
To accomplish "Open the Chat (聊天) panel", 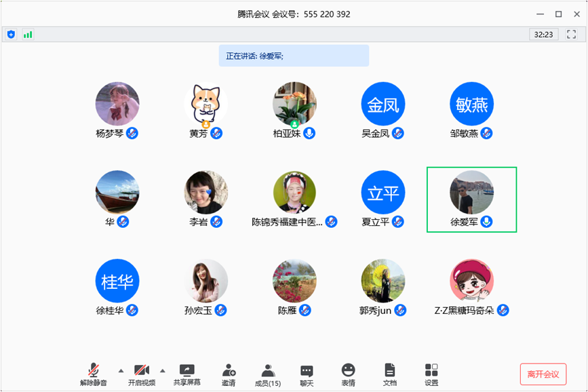I will (x=307, y=370).
